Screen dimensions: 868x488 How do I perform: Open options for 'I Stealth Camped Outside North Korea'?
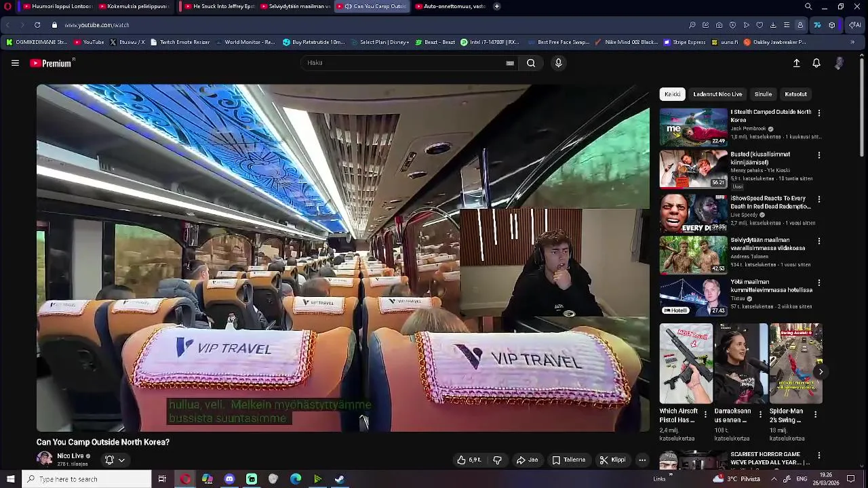[818, 113]
